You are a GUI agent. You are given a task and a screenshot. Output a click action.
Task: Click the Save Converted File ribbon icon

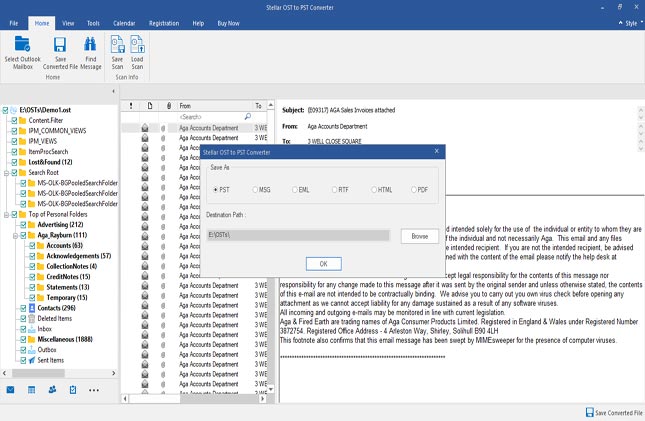tap(60, 44)
